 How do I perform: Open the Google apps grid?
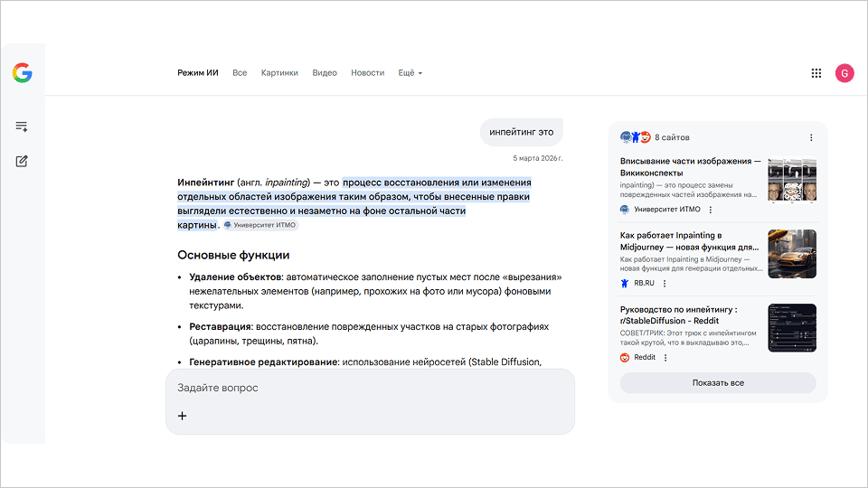point(816,73)
